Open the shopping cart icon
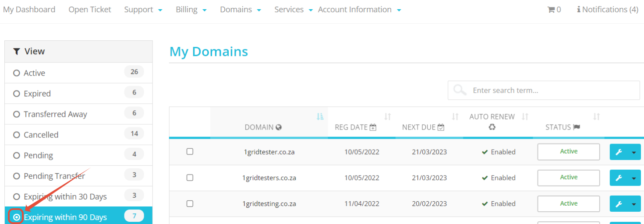Image resolution: width=644 pixels, height=224 pixels. [551, 9]
